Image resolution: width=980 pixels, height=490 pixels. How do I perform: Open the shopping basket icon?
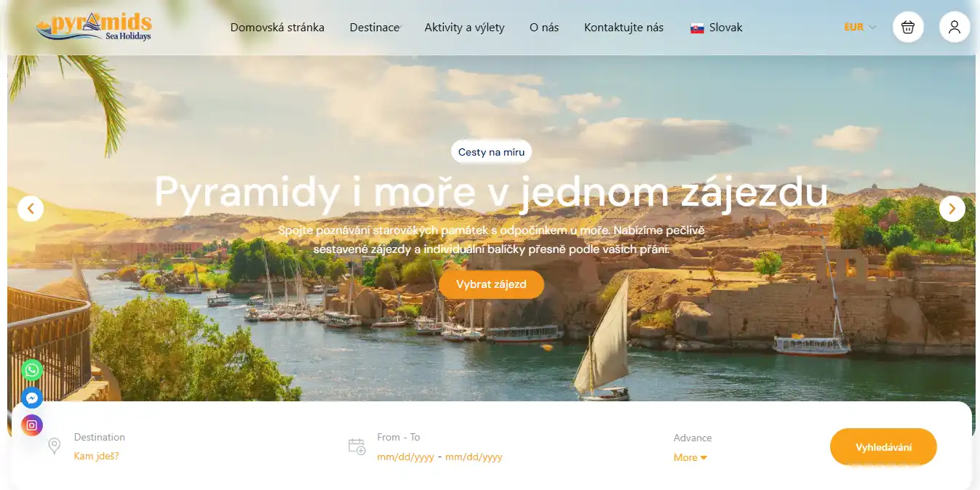(x=908, y=28)
